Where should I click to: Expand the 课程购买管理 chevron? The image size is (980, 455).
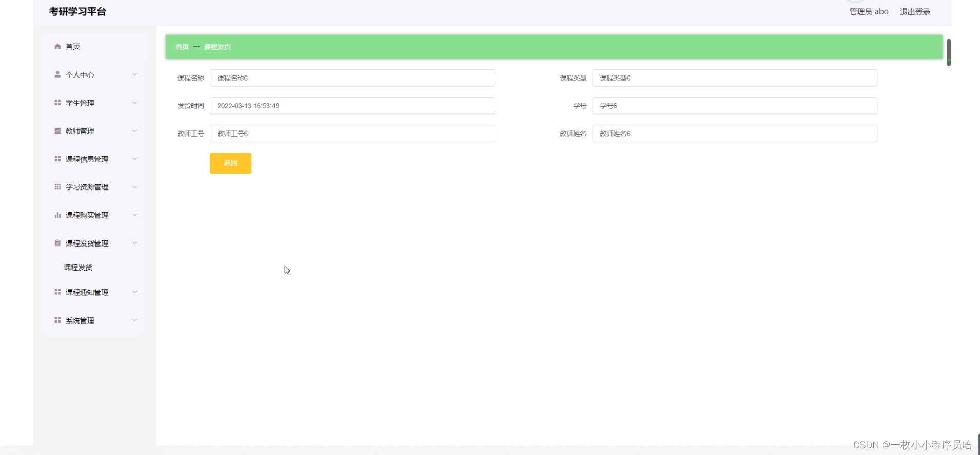tap(134, 215)
